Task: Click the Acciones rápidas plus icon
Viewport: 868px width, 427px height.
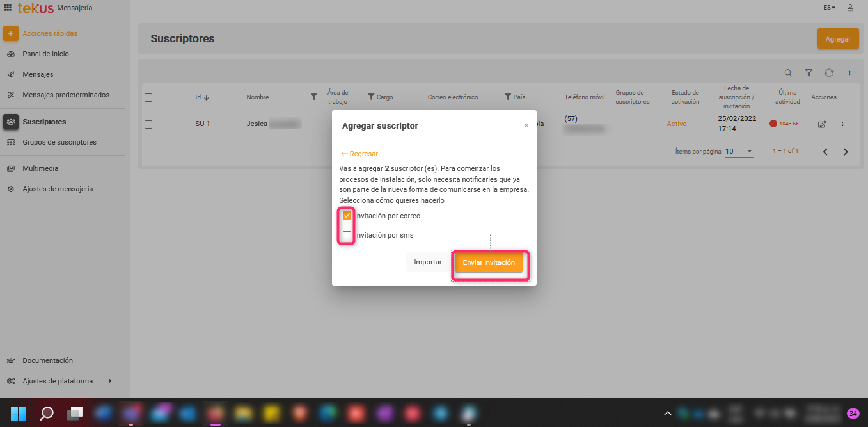Action: pos(11,33)
